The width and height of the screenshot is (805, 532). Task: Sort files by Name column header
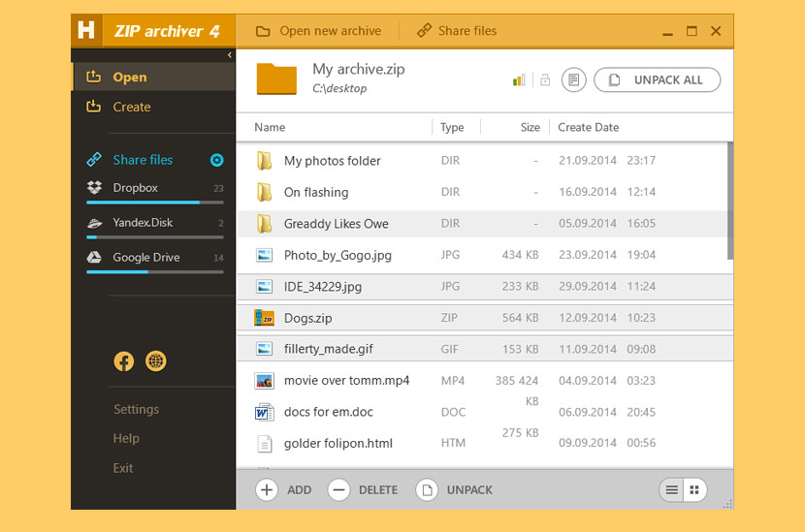coord(270,127)
